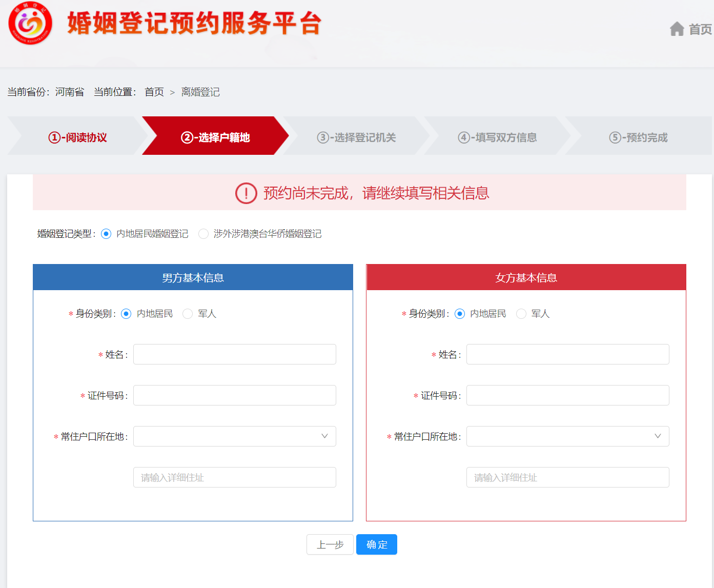
Task: Click the 上一步 previous step button
Action: coord(330,544)
